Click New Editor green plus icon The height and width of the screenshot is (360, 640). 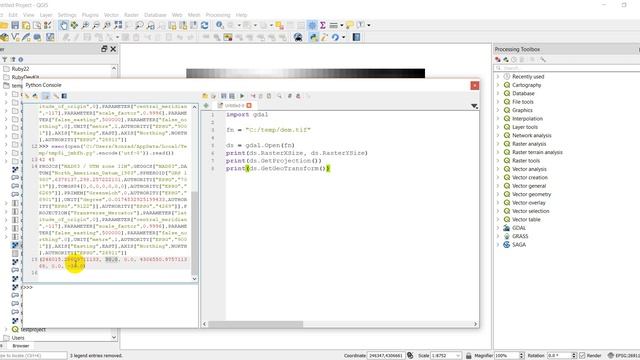pyautogui.click(x=206, y=106)
